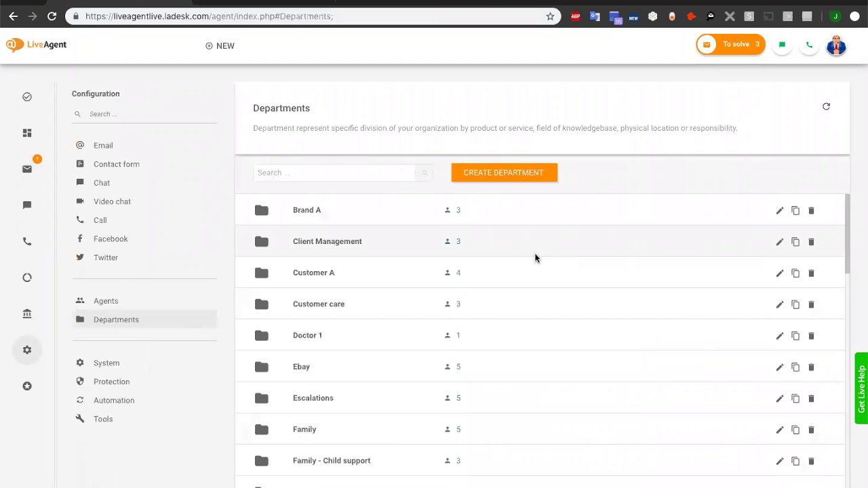Open the Doctor 1 department name
The height and width of the screenshot is (488, 868).
tap(307, 335)
